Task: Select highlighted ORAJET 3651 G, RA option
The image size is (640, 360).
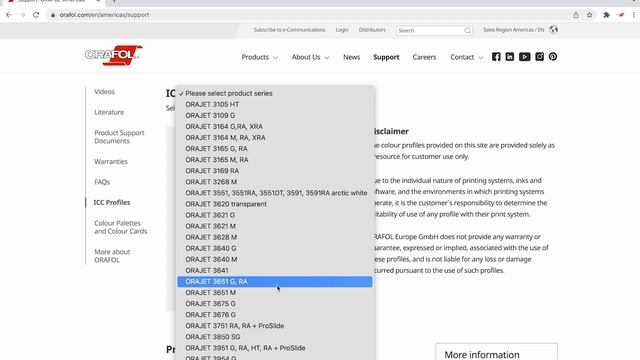Action: click(x=275, y=282)
